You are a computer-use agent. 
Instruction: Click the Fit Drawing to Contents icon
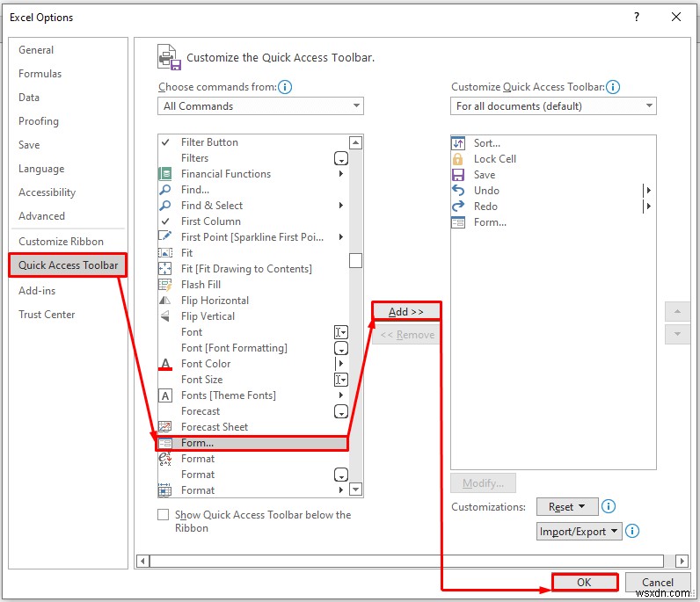165,269
